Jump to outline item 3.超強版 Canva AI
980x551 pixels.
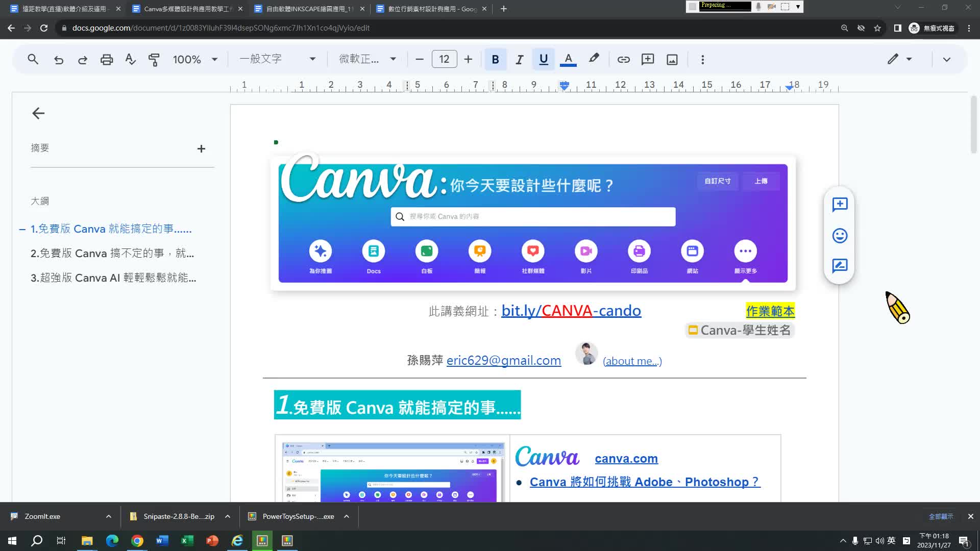click(x=113, y=278)
